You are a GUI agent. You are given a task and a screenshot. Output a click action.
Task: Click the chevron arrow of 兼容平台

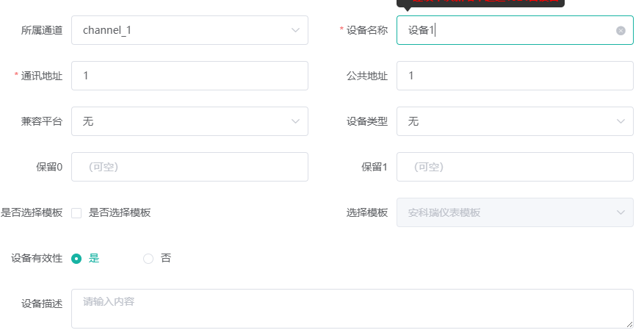[x=295, y=121]
